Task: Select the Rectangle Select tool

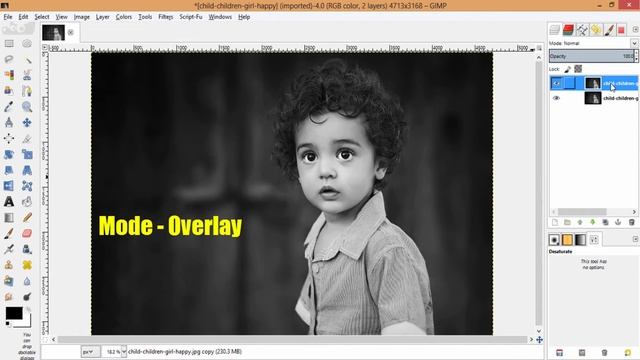Action: click(9, 43)
